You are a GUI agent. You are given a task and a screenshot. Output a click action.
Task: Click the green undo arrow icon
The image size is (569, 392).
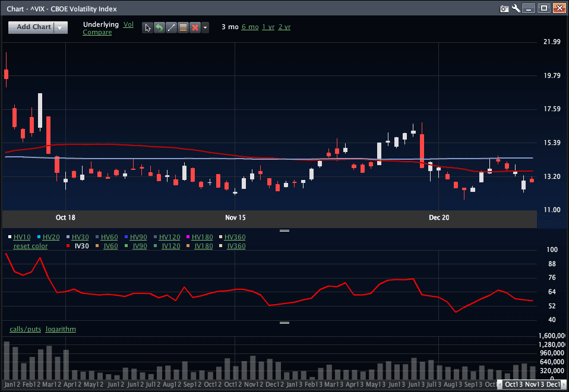[159, 28]
